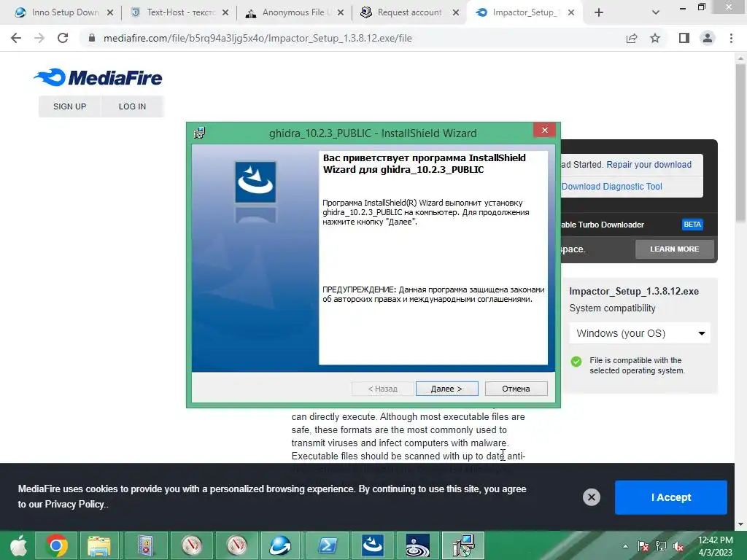Open start menu apple icon in taskbar
The width and height of the screenshot is (747, 560).
[18, 545]
